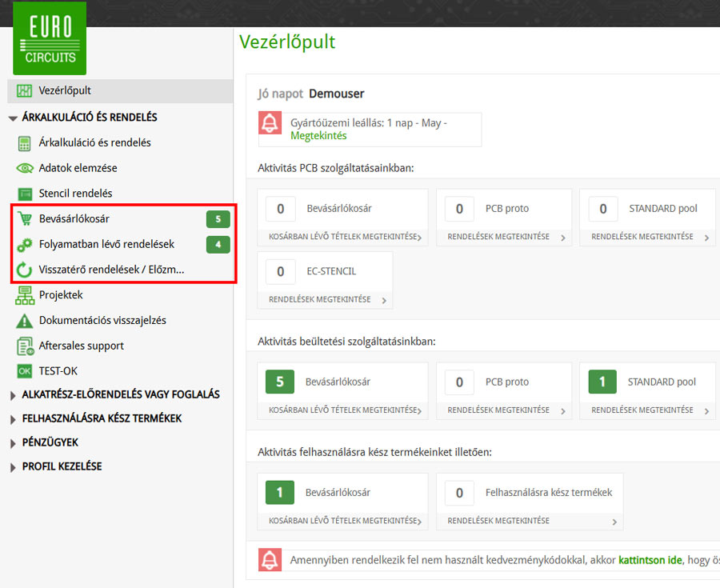The width and height of the screenshot is (720, 588).
Task: Click the 0 counter of Felhasználásra kész termékek
Action: point(459,493)
